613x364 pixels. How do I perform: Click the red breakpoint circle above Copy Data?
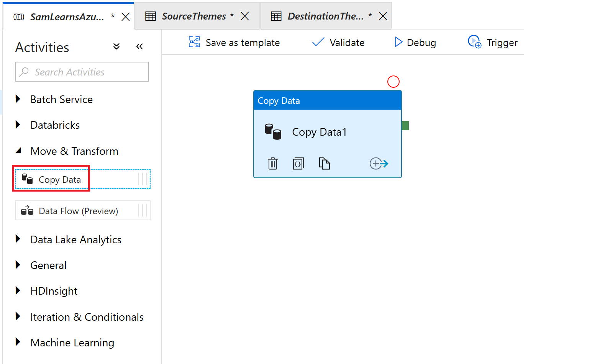(393, 82)
